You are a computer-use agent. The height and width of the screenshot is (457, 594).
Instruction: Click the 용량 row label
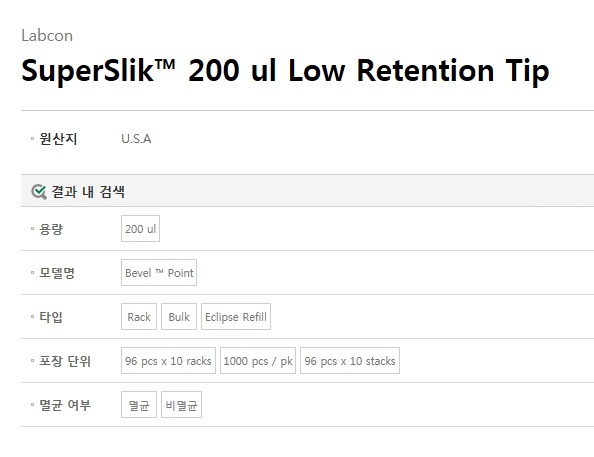(x=51, y=229)
